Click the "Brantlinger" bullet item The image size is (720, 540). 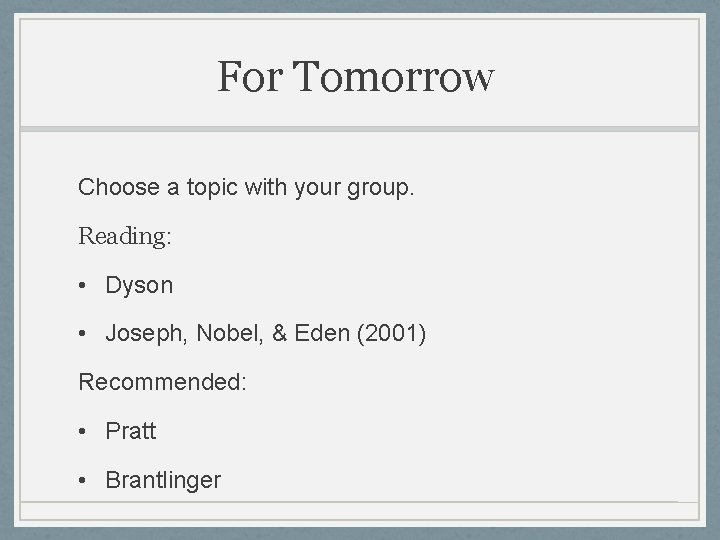tap(163, 480)
